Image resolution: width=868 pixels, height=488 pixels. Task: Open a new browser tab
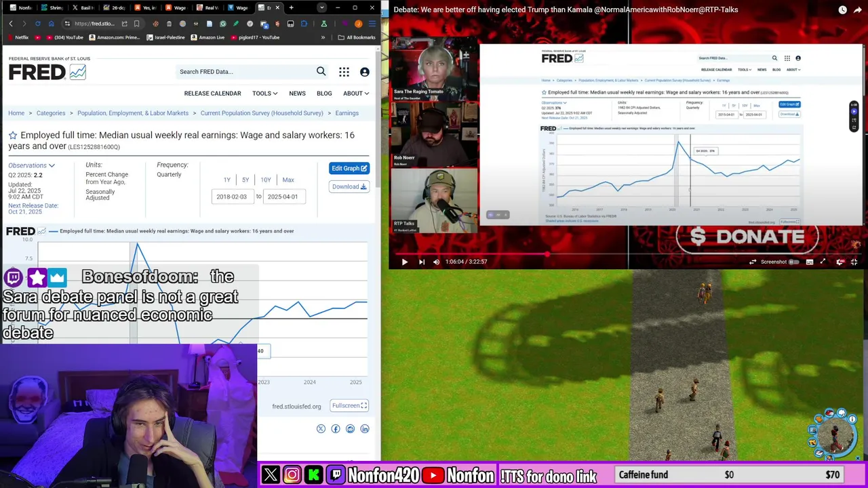coord(291,7)
